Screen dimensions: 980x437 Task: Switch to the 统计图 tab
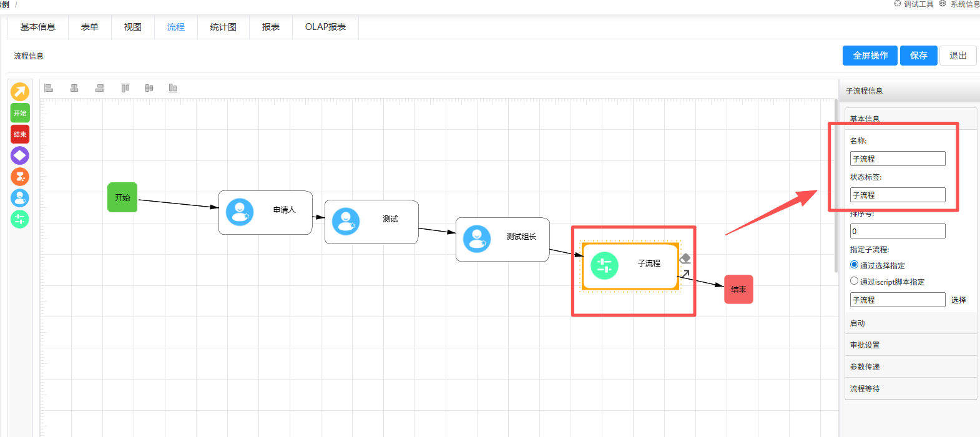tap(223, 27)
